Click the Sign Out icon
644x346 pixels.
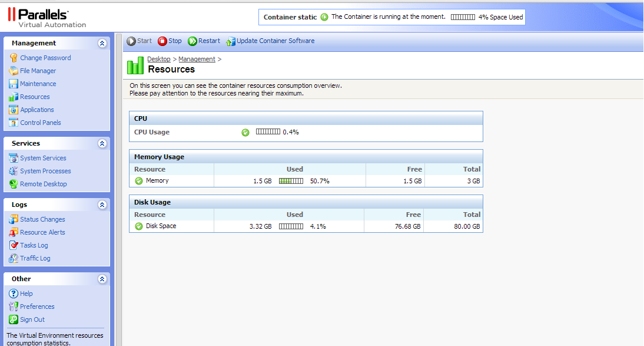tap(14, 319)
